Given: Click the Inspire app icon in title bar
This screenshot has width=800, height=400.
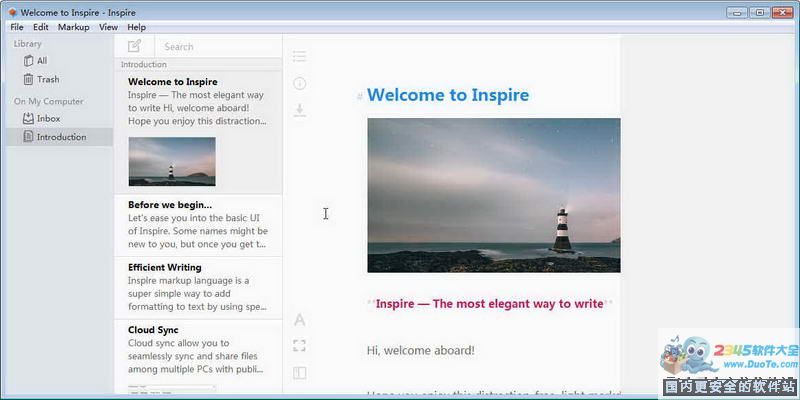Looking at the screenshot, I should tap(13, 12).
